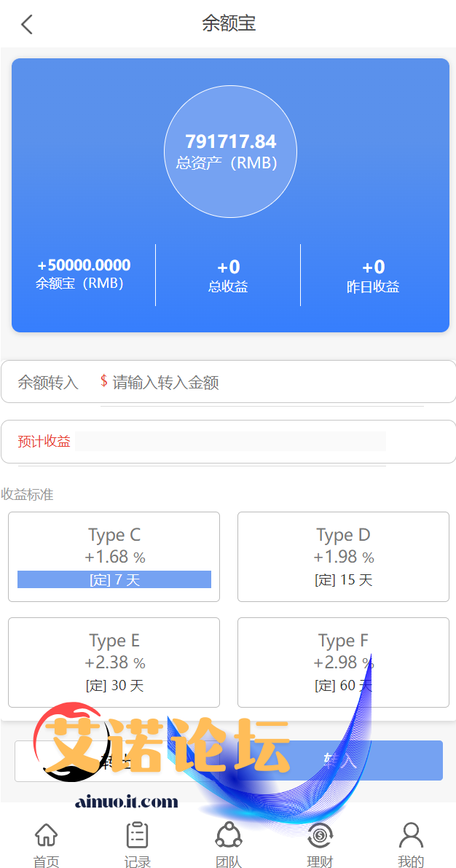The image size is (456, 868).
Task: Select the Type D 15-day plan
Action: (x=343, y=557)
